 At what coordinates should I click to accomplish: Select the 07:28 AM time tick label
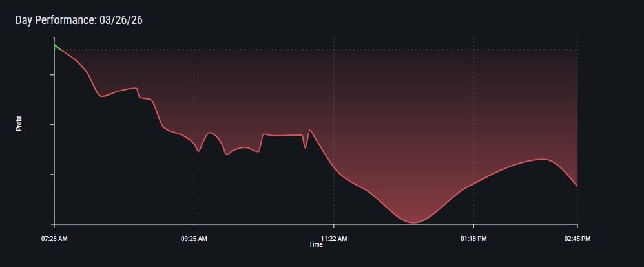pos(54,239)
